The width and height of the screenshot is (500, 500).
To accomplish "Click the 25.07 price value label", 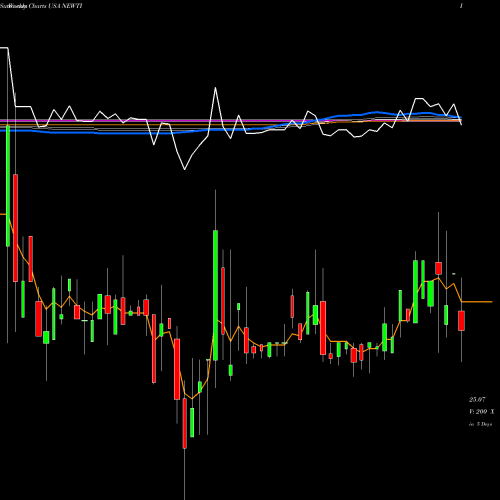I will coord(477,399).
